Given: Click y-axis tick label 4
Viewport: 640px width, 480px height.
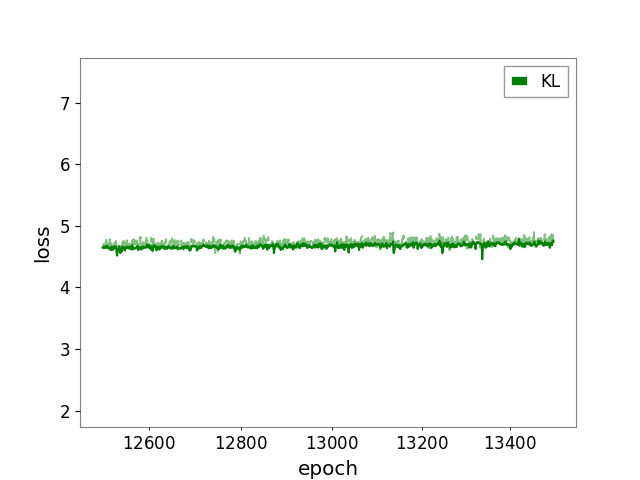Looking at the screenshot, I should coord(65,288).
